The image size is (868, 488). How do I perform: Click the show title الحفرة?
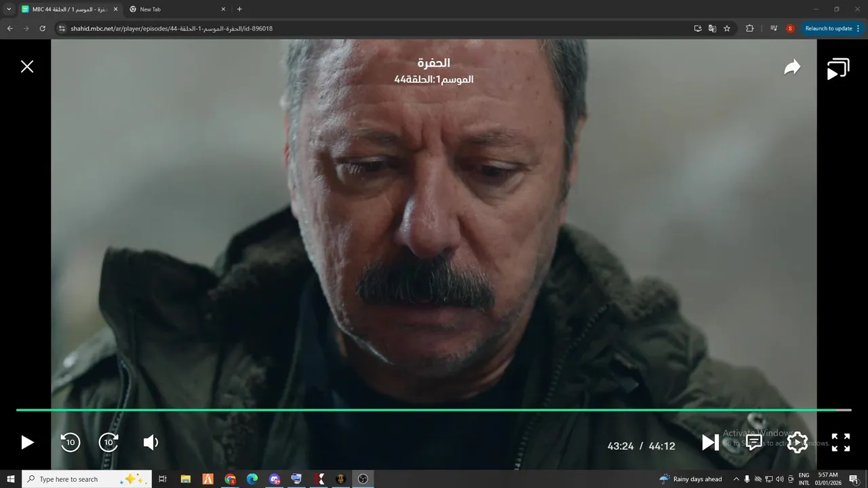[434, 63]
